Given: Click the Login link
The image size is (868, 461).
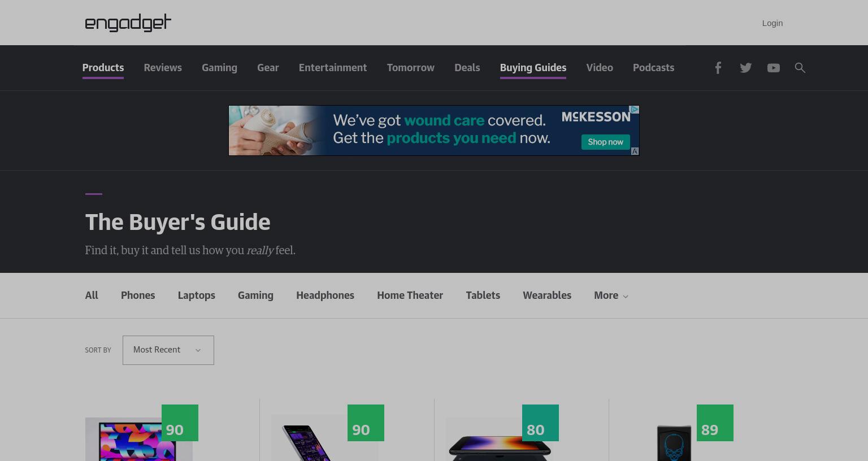Looking at the screenshot, I should 772,23.
